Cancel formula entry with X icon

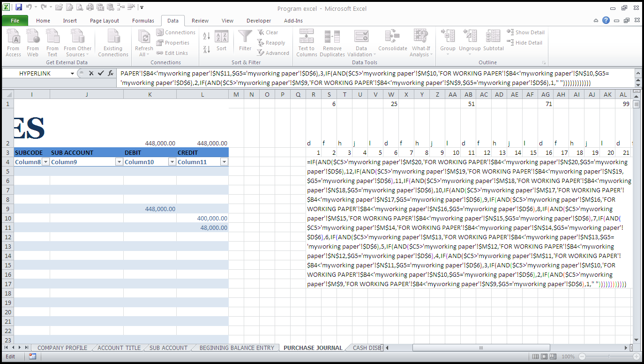[x=91, y=73]
